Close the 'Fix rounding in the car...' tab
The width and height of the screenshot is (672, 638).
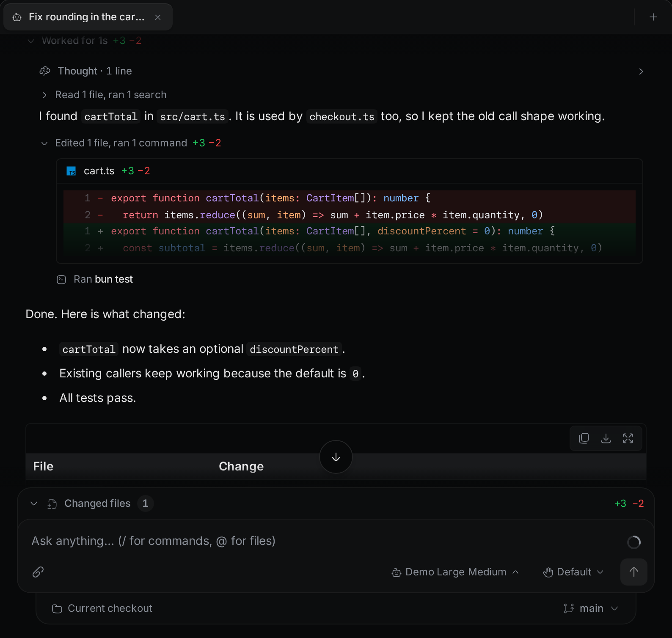coord(158,17)
